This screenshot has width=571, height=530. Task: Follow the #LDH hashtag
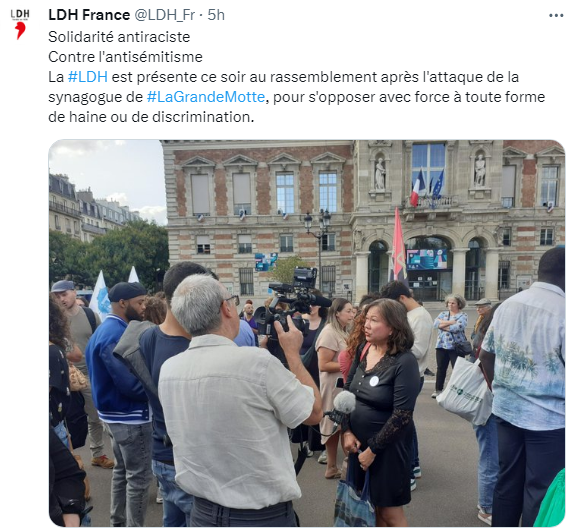click(88, 77)
